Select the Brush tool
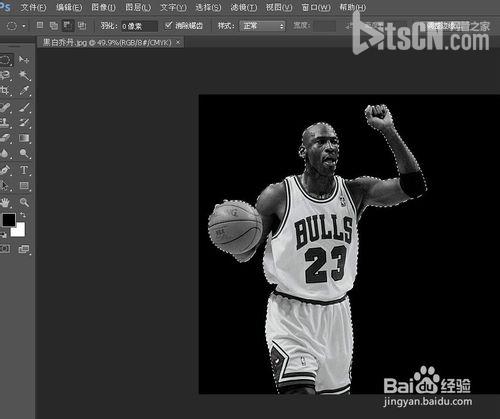The width and height of the screenshot is (500, 419). [24, 107]
